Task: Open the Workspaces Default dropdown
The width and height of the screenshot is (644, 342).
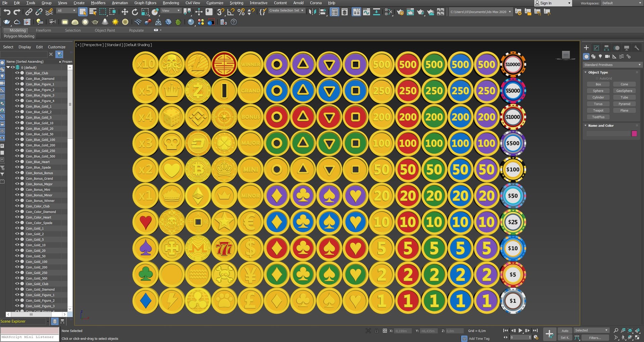Action: 622,3
